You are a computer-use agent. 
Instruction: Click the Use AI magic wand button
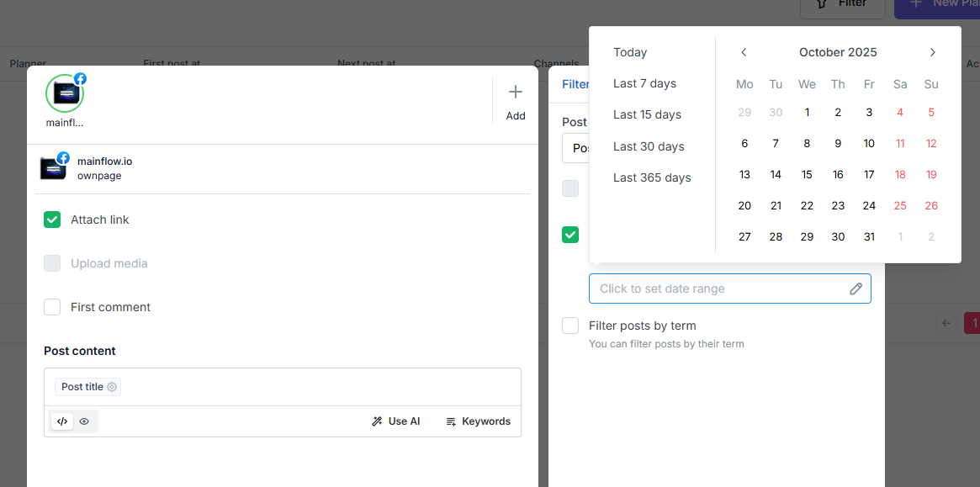[396, 421]
